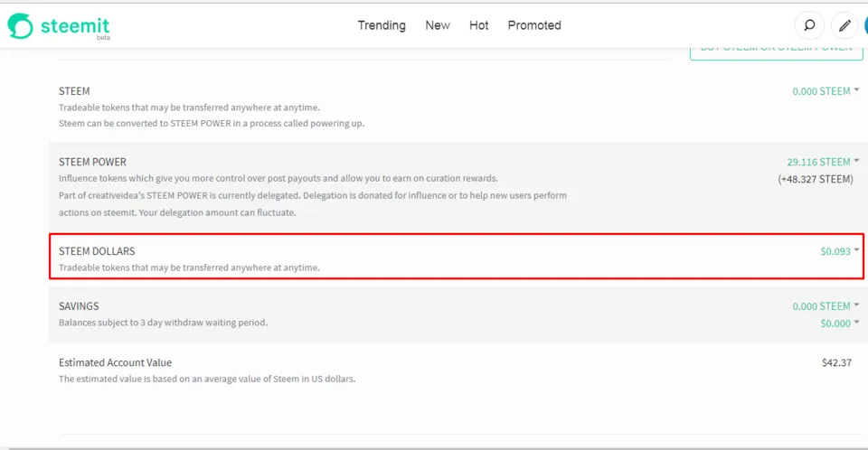Viewport: 868px width, 450px height.
Task: Open the search magnifier icon
Action: pos(809,25)
